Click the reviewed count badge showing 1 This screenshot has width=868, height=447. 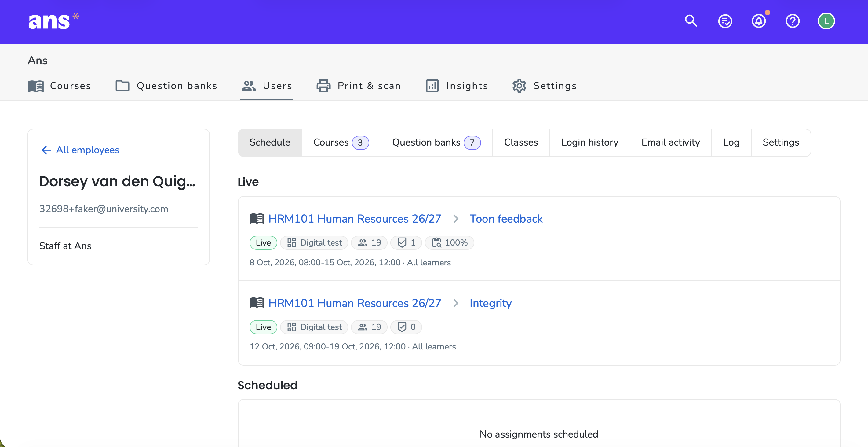point(406,242)
